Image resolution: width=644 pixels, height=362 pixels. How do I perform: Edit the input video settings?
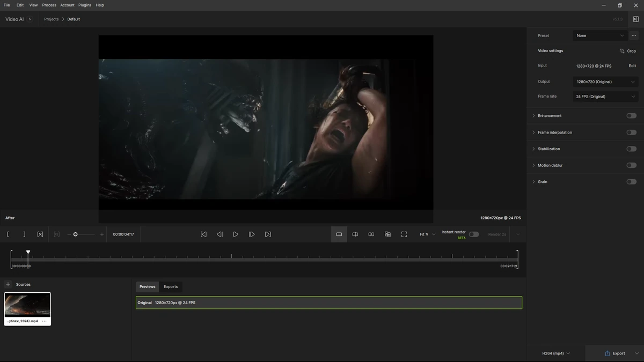tap(632, 66)
